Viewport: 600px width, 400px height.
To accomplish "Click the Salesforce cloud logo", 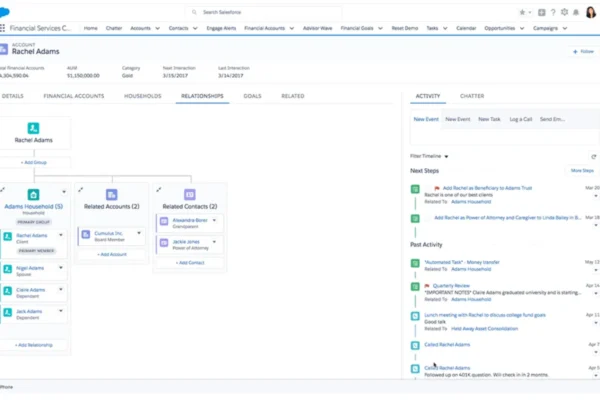I will 4,12.
